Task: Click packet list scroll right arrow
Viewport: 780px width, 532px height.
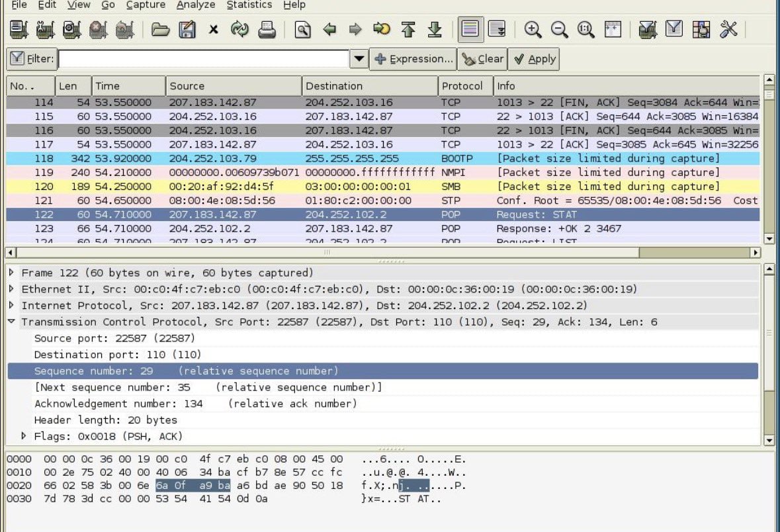Action: [756, 252]
